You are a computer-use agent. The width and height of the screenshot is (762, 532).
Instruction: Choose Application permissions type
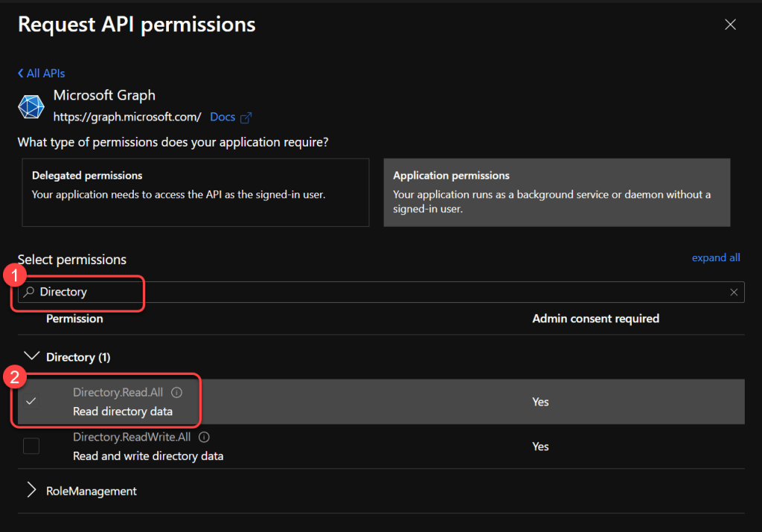[556, 192]
